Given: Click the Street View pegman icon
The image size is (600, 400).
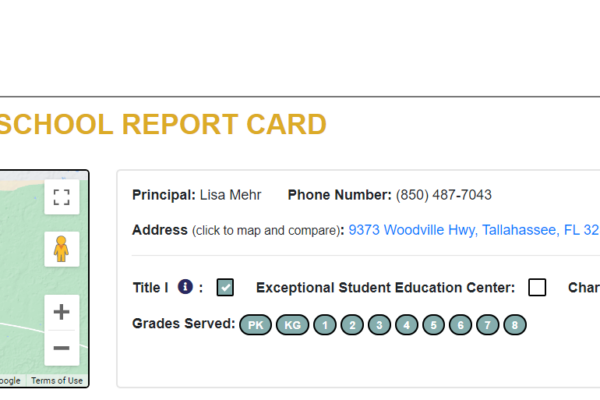Looking at the screenshot, I should (x=62, y=249).
